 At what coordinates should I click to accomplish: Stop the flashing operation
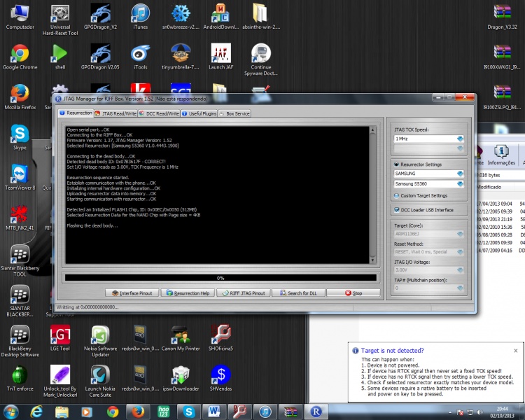(x=353, y=293)
